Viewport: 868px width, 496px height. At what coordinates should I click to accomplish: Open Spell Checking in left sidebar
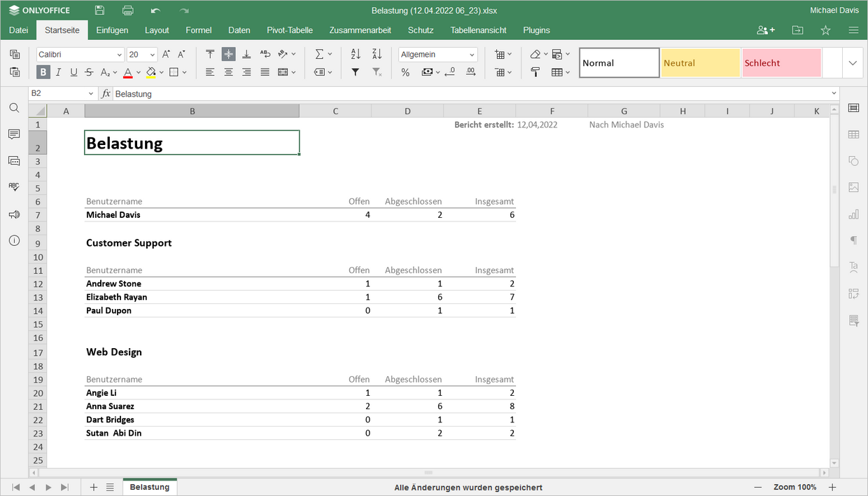click(14, 187)
